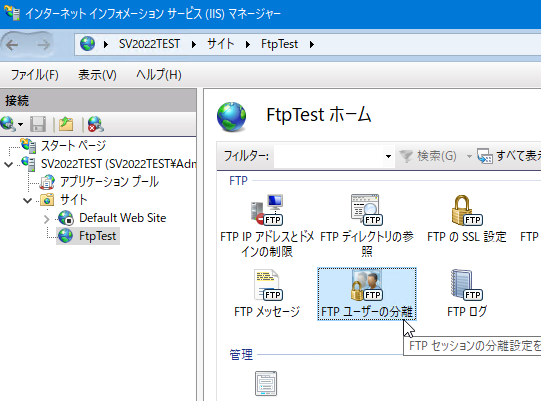Select FtpTest site in tree
541x401 pixels.
(x=97, y=236)
